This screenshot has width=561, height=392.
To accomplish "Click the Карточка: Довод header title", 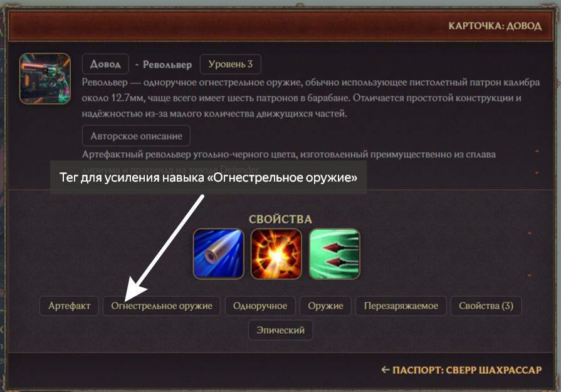I will pos(495,26).
